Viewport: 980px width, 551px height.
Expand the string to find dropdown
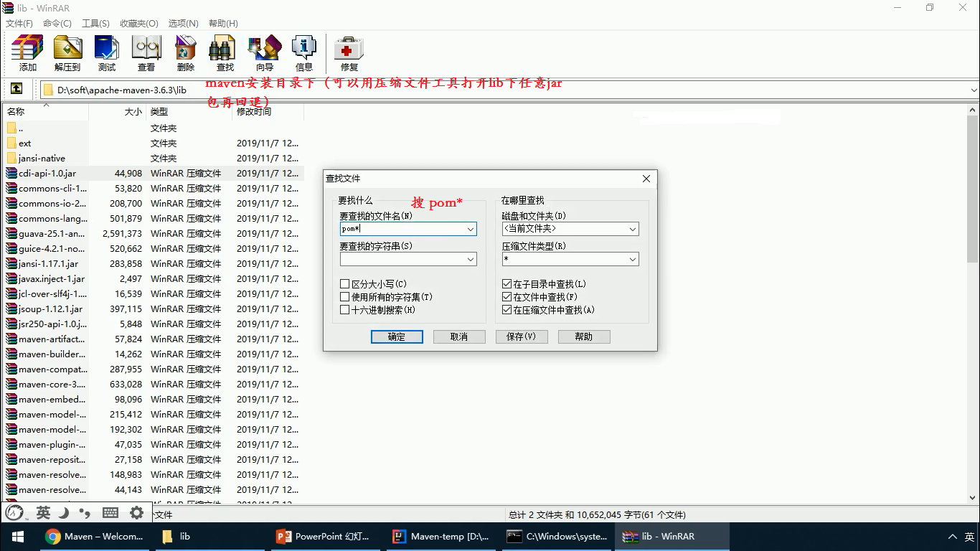coord(471,259)
